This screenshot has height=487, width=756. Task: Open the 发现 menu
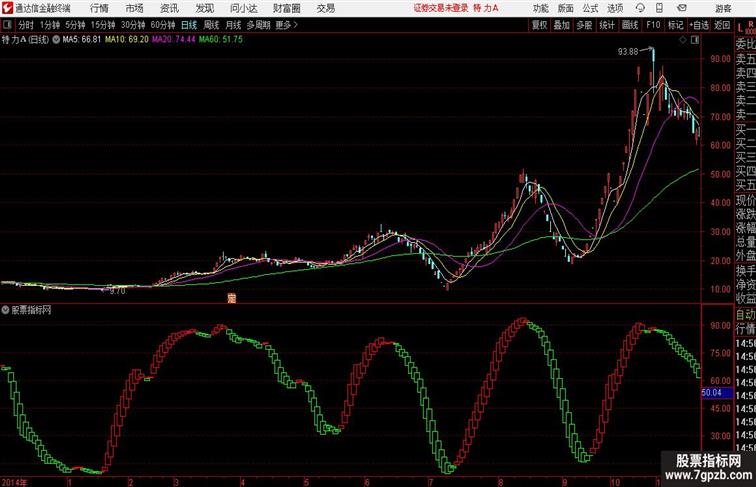pos(204,8)
